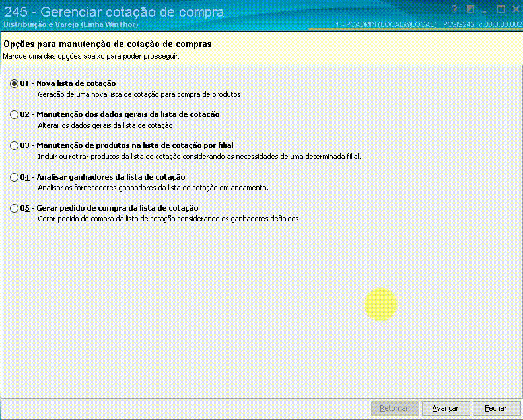Click version text "PCSIS245 v.30.0.08.002"

pos(482,24)
